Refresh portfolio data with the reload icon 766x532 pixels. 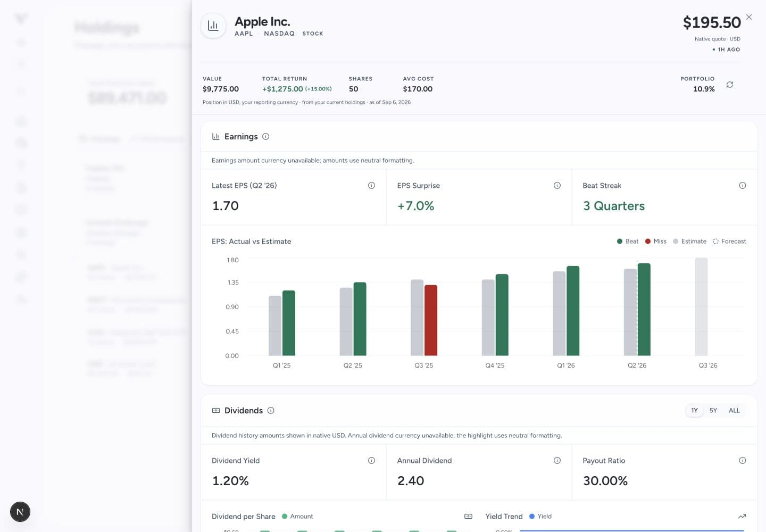click(x=730, y=85)
